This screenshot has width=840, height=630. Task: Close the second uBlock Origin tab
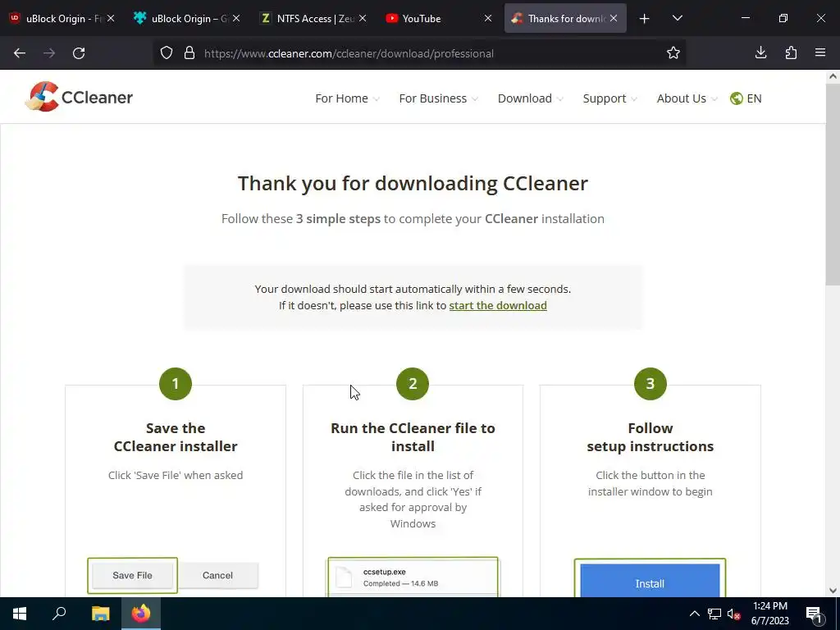[236, 18]
